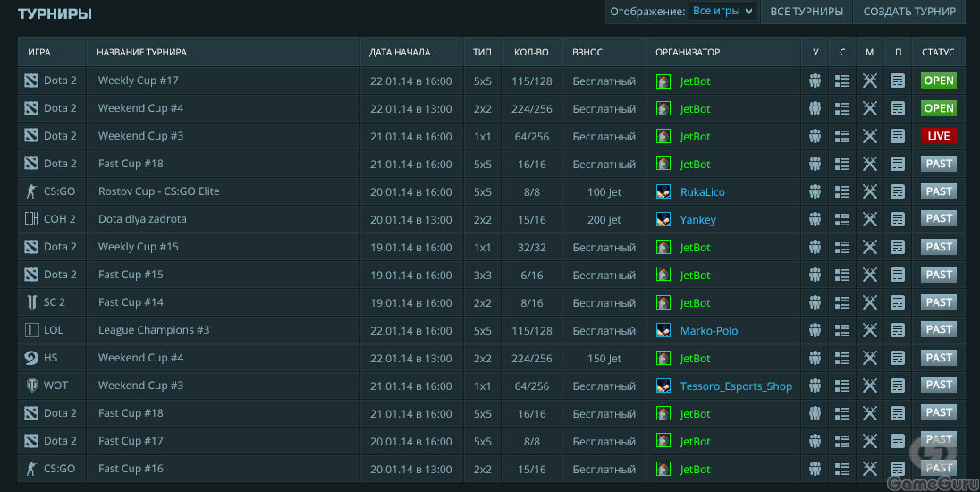Expand the Все игры display dropdown
The width and height of the screenshot is (980, 492).
(x=722, y=12)
